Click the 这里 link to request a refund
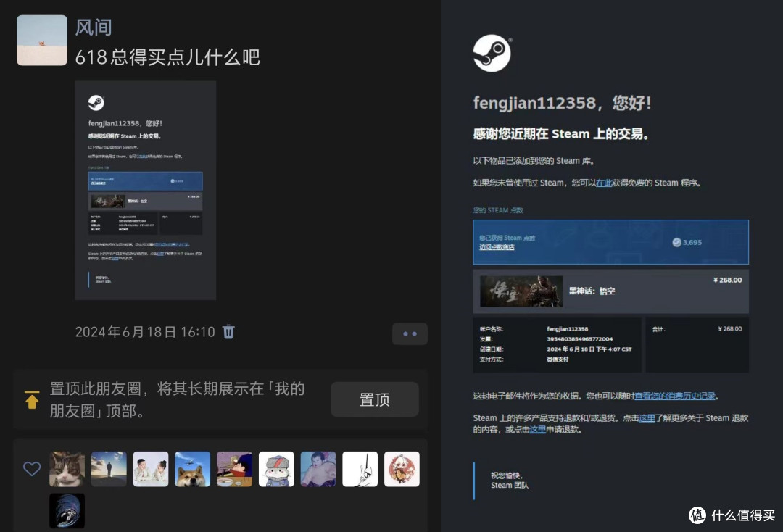783x532 pixels. click(x=538, y=430)
